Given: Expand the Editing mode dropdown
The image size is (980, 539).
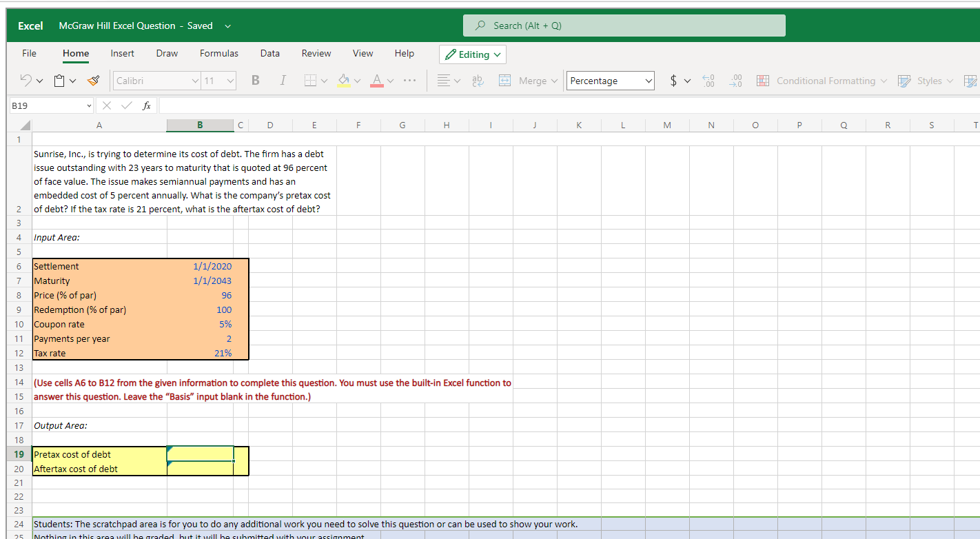Looking at the screenshot, I should (472, 54).
